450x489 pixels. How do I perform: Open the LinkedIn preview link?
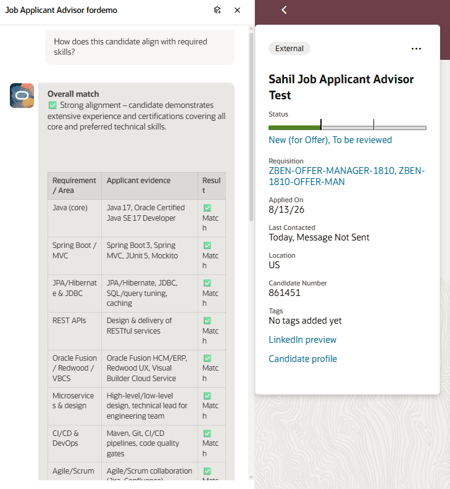coord(302,340)
